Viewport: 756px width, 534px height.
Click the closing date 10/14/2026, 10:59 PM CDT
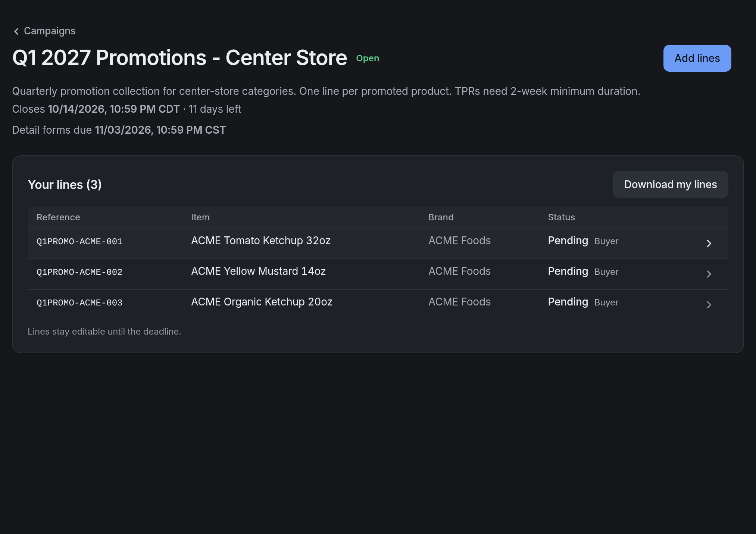pos(114,109)
